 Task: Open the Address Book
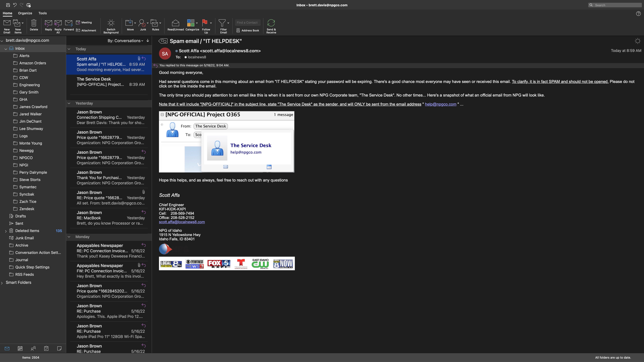[248, 30]
